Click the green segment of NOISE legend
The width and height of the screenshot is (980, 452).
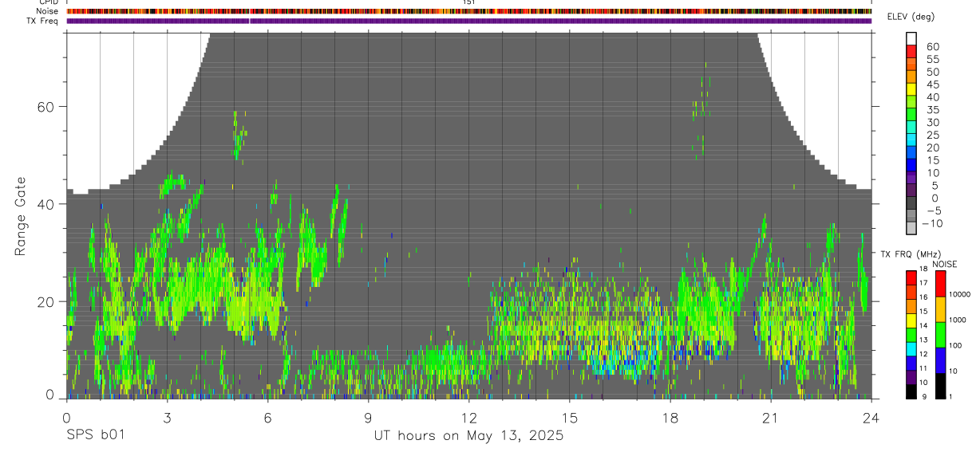(940, 335)
